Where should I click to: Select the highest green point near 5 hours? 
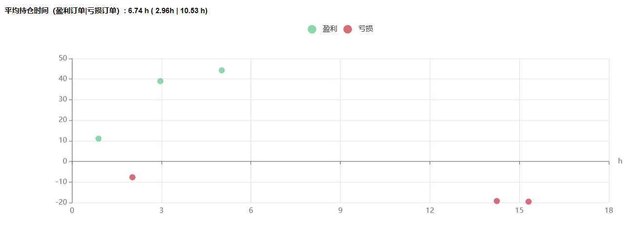point(222,70)
